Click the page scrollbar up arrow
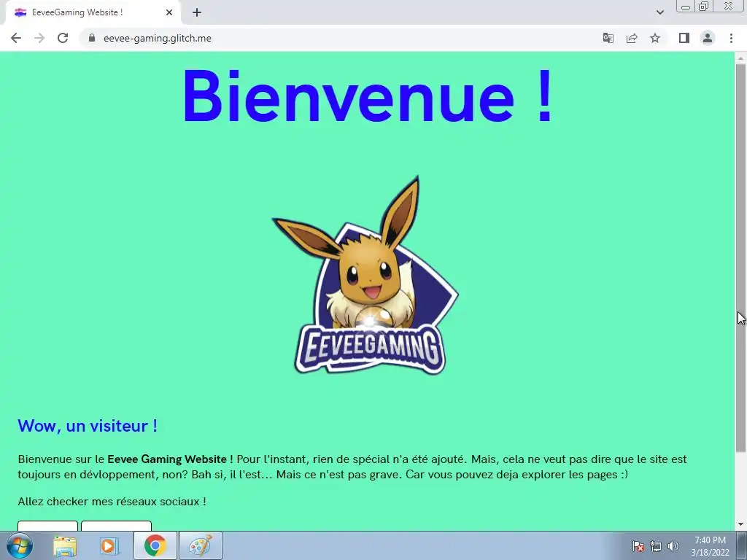 (740, 58)
